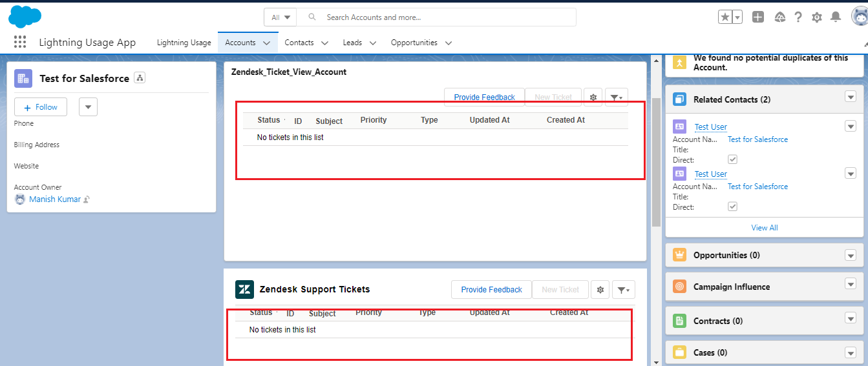
Task: Toggle Direct checkbox for second Test User
Action: 732,207
